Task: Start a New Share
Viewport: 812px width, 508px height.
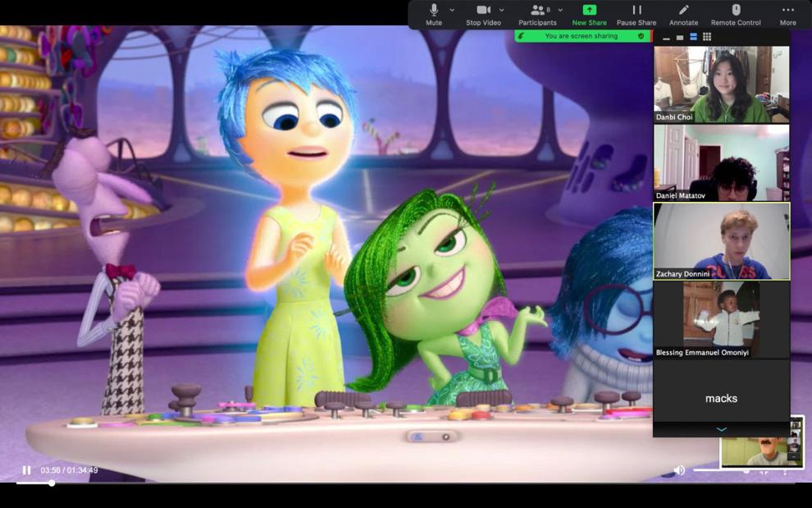Action: click(590, 15)
